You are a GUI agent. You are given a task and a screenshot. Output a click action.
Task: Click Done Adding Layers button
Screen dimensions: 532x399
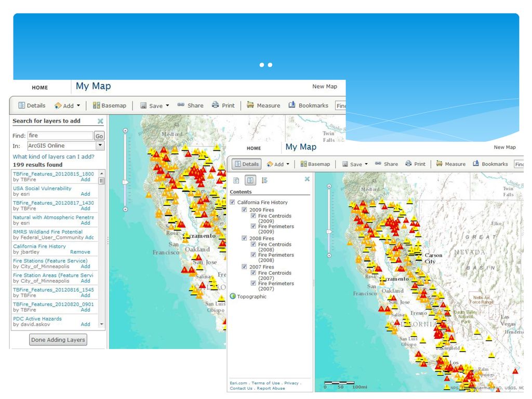click(x=58, y=340)
